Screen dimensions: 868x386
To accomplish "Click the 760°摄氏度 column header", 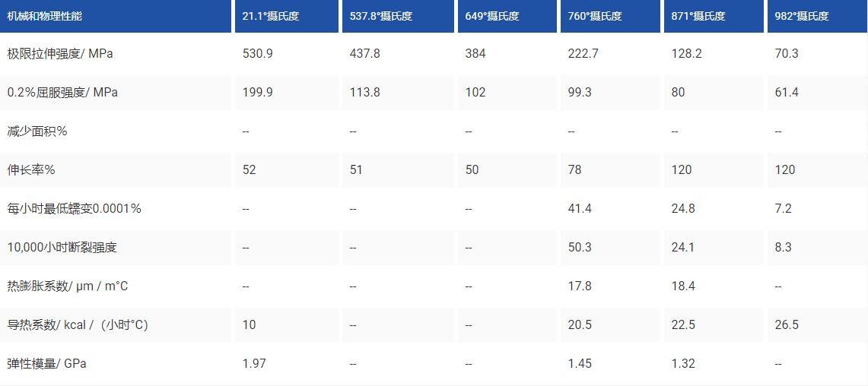I will [595, 16].
